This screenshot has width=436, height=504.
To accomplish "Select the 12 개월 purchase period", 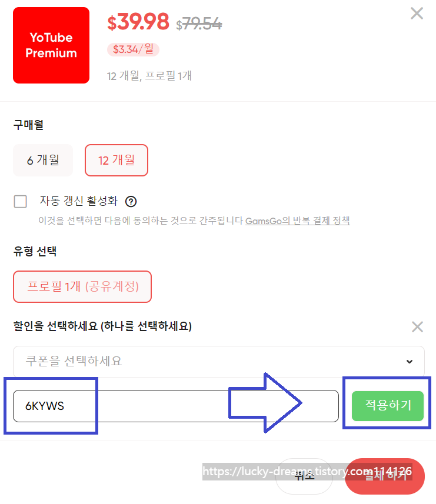I will coord(117,160).
